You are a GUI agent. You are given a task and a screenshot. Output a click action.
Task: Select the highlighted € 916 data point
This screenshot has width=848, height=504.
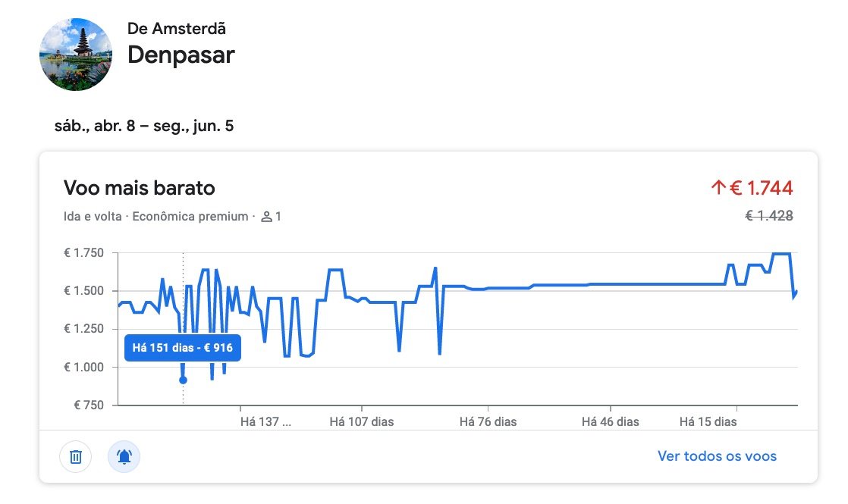183,380
